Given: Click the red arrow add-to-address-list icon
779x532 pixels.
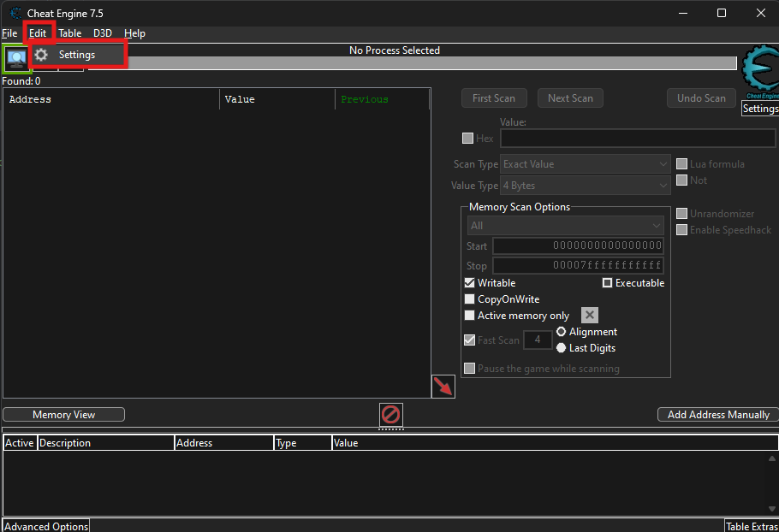Looking at the screenshot, I should (x=443, y=387).
